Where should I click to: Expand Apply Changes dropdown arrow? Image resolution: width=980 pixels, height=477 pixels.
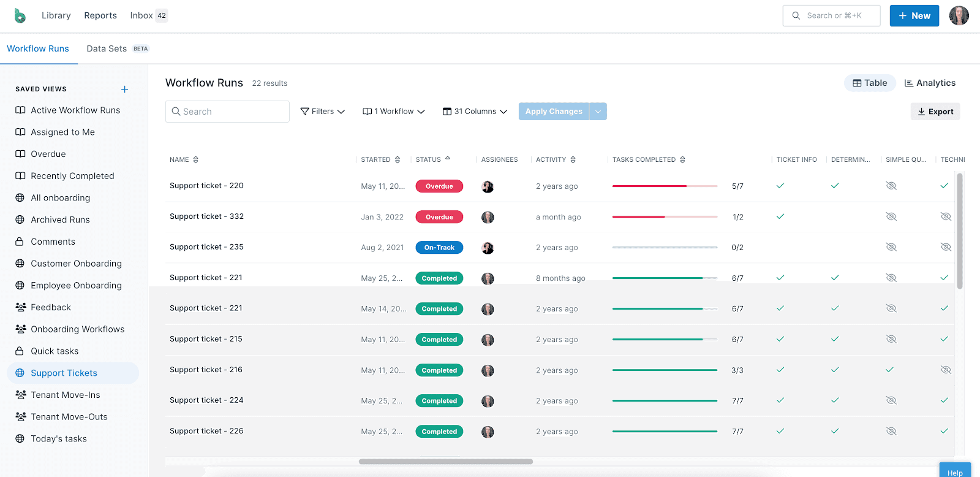point(598,112)
